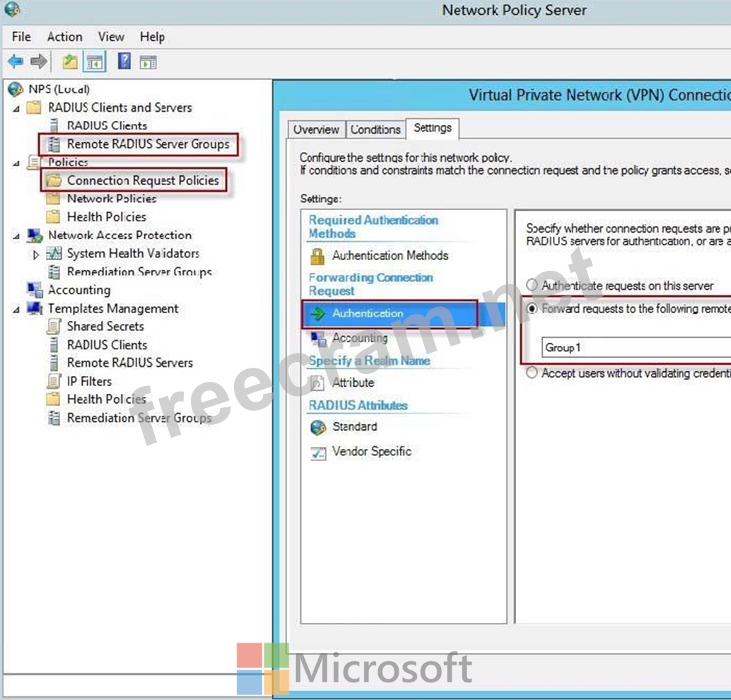731x700 pixels.
Task: Collapse the RADIUS Clients and Servers node
Action: 16,108
